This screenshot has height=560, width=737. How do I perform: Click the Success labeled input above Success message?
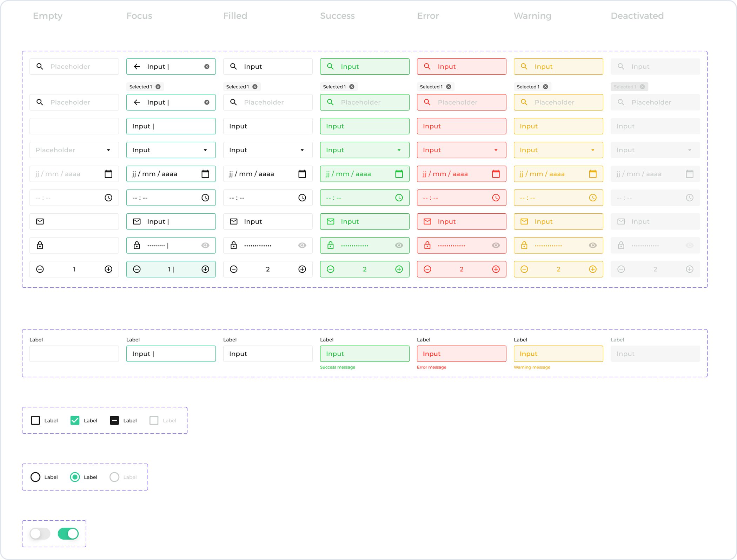[365, 354]
